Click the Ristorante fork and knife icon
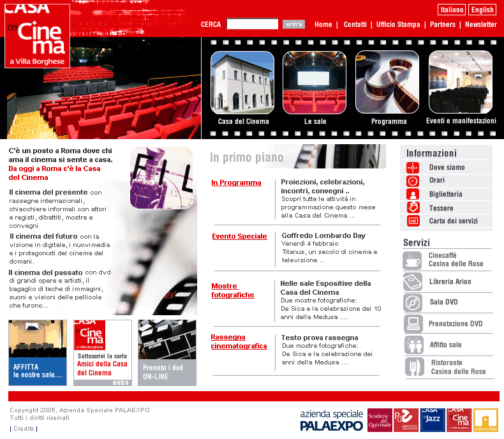Viewport: 504px width, 439px height. coord(415,367)
